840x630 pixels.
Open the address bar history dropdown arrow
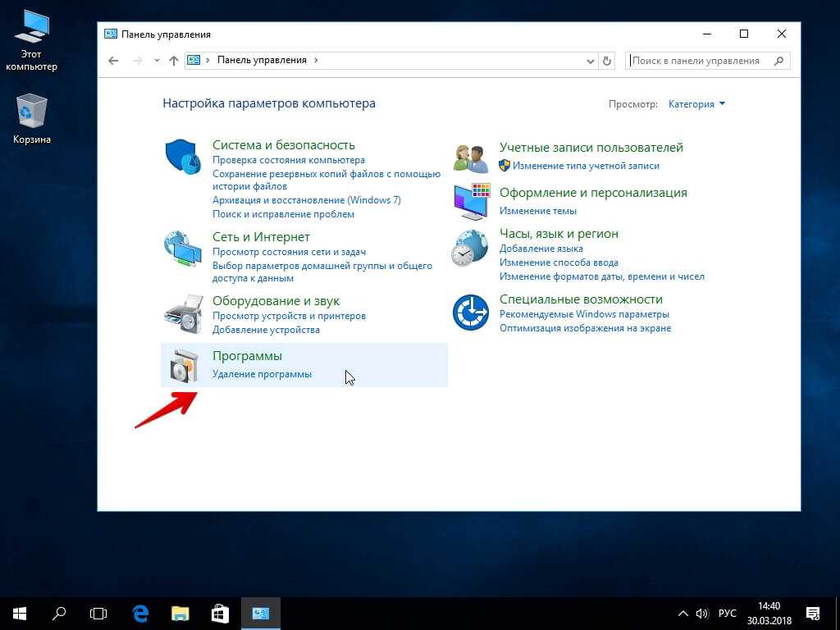590,61
